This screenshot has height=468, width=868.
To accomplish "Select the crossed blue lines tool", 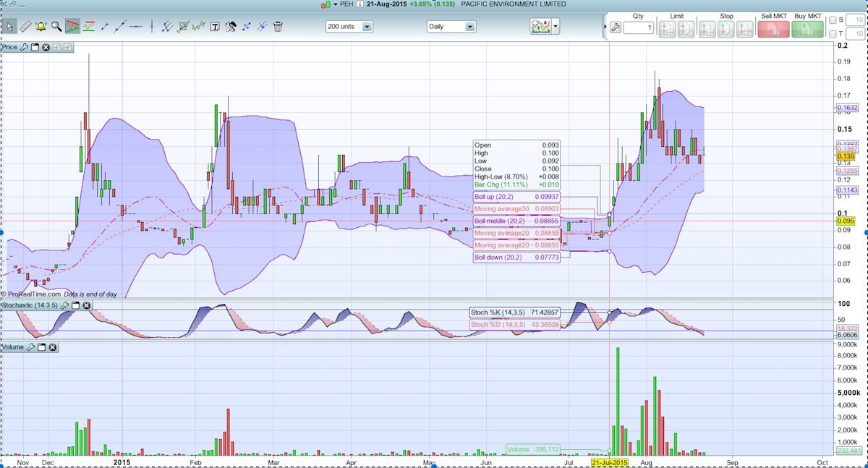I will point(262,27).
